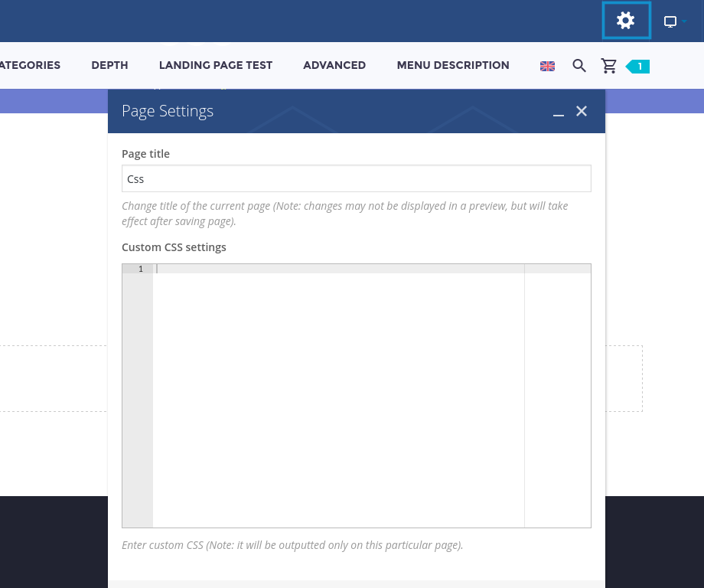The image size is (704, 588).
Task: Select the Menu Description menu item
Action: 452,65
